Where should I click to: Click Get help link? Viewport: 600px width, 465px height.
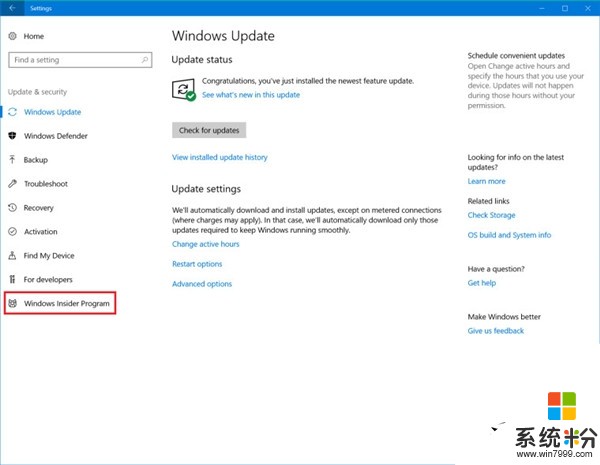click(x=482, y=283)
